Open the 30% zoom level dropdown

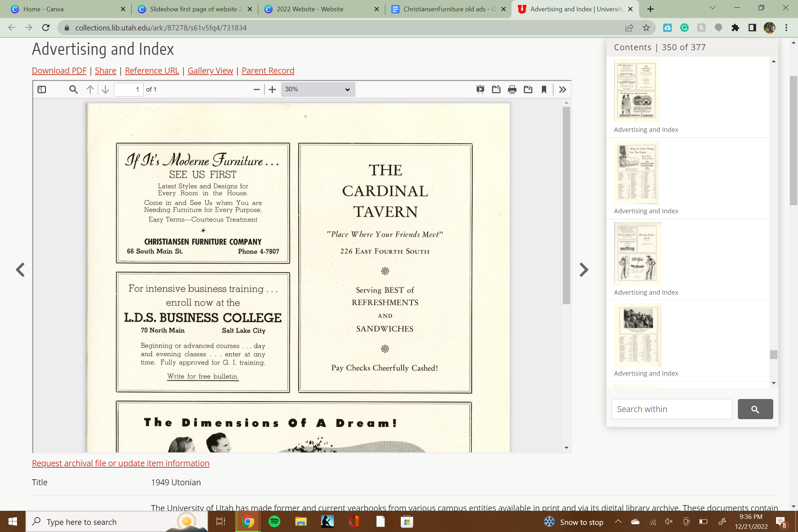(x=318, y=89)
